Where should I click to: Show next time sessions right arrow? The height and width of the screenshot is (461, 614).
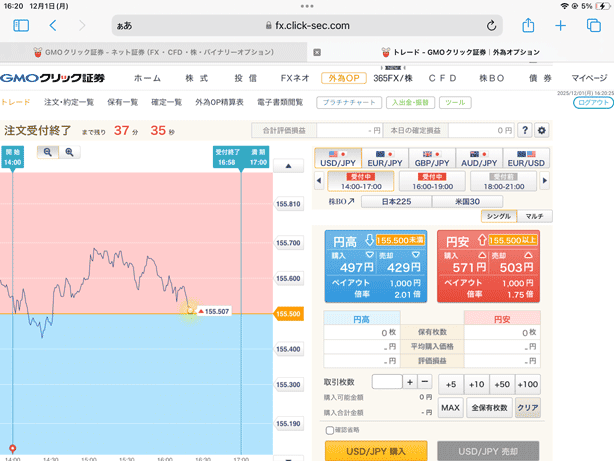pyautogui.click(x=545, y=181)
